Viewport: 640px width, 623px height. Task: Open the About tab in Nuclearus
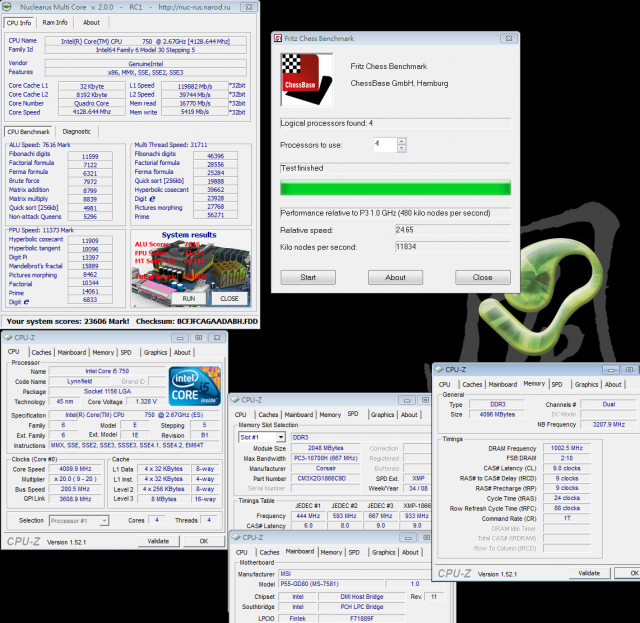point(91,22)
